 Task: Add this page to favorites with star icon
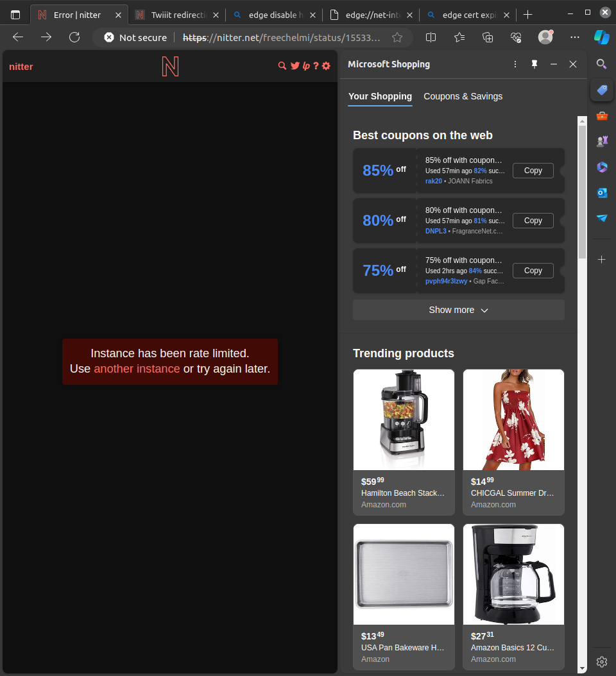[x=397, y=37]
